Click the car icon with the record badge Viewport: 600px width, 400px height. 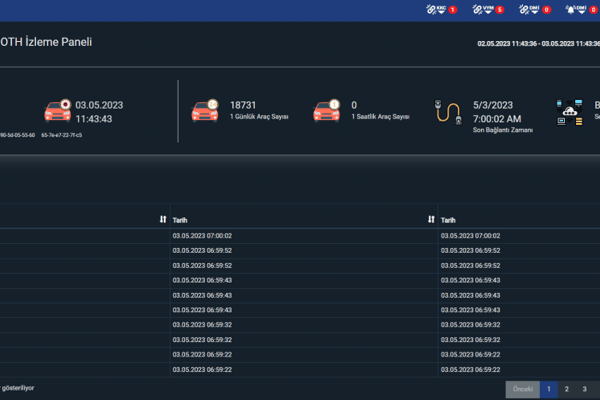tap(58, 111)
